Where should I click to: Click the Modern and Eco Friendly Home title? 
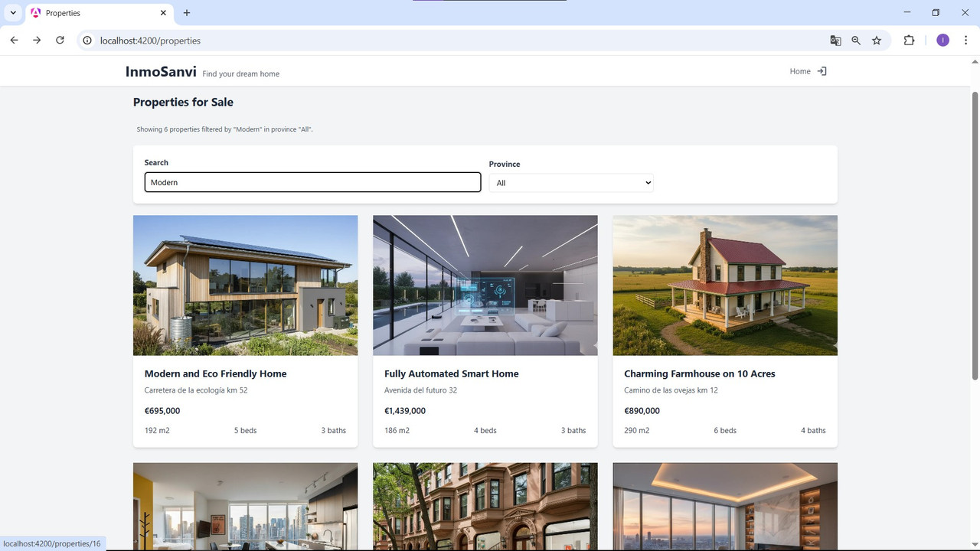[x=215, y=373]
